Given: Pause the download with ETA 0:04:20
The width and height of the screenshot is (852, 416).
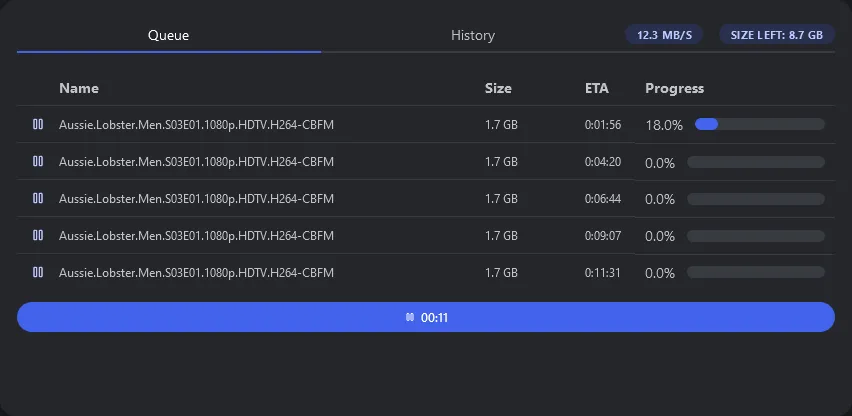Looking at the screenshot, I should click(x=38, y=162).
